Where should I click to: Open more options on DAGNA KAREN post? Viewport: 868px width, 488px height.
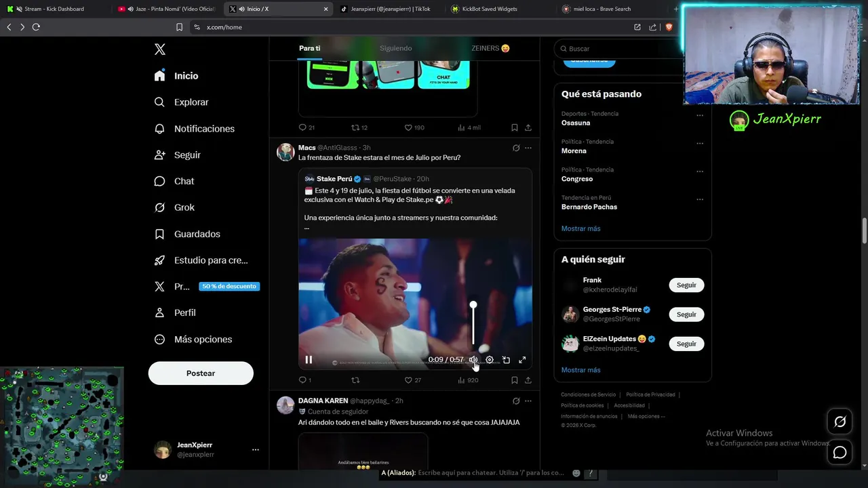pyautogui.click(x=528, y=401)
